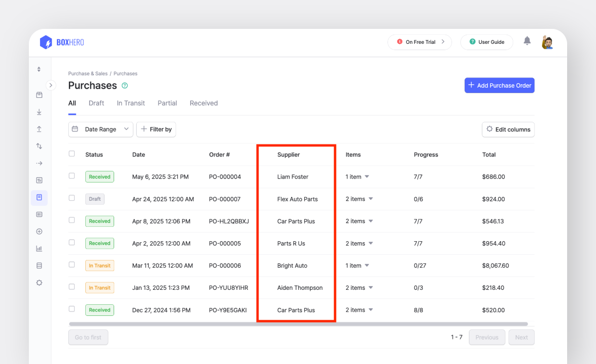This screenshot has height=364, width=596.
Task: Open the Date Range dropdown
Action: tap(101, 129)
